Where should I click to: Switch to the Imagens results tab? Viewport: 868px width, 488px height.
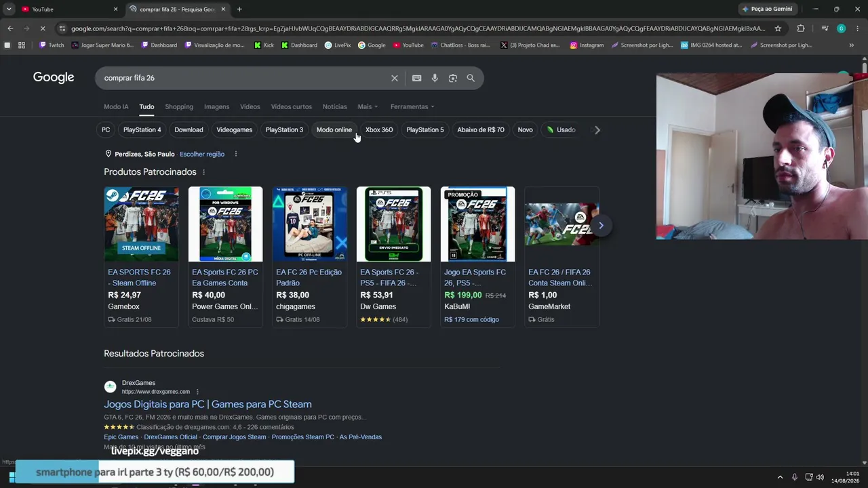217,106
